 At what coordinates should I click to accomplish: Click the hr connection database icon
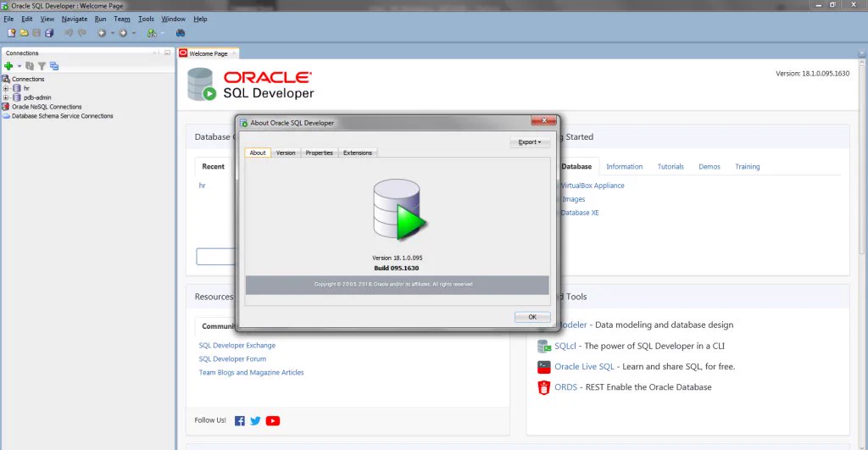pyautogui.click(x=17, y=88)
